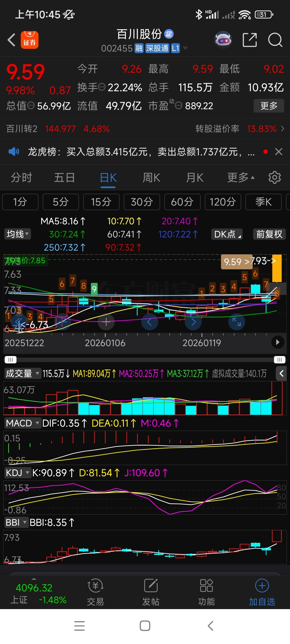Tap the 交易 trade icon
The width and height of the screenshot is (290, 644).
point(95,592)
